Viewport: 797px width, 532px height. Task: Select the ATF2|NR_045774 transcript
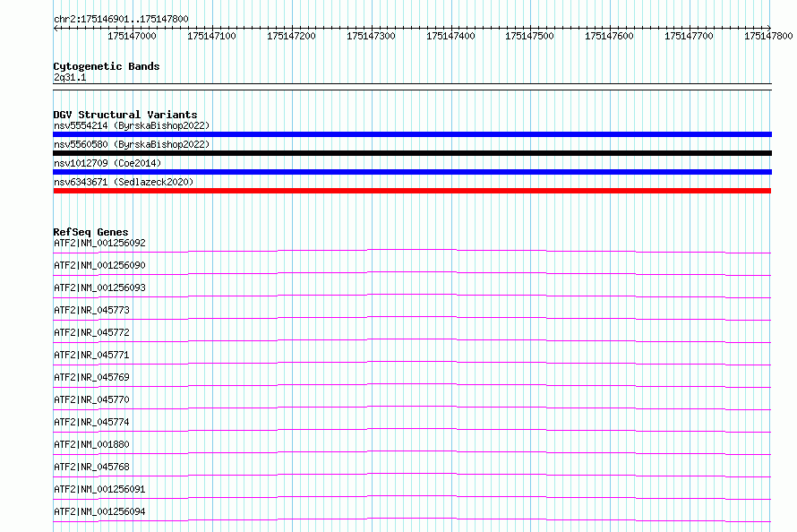[x=91, y=422]
